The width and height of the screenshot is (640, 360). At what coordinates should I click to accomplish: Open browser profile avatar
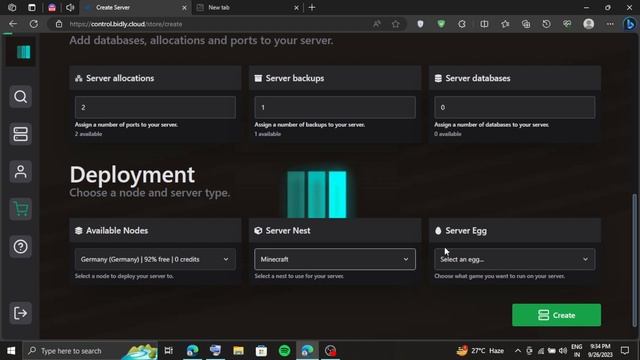pyautogui.click(x=589, y=24)
